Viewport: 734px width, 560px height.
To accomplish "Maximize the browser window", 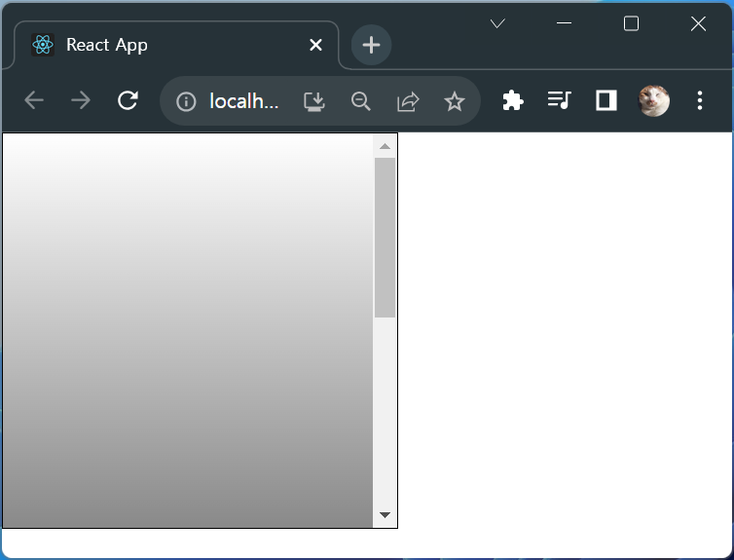I will coord(631,23).
